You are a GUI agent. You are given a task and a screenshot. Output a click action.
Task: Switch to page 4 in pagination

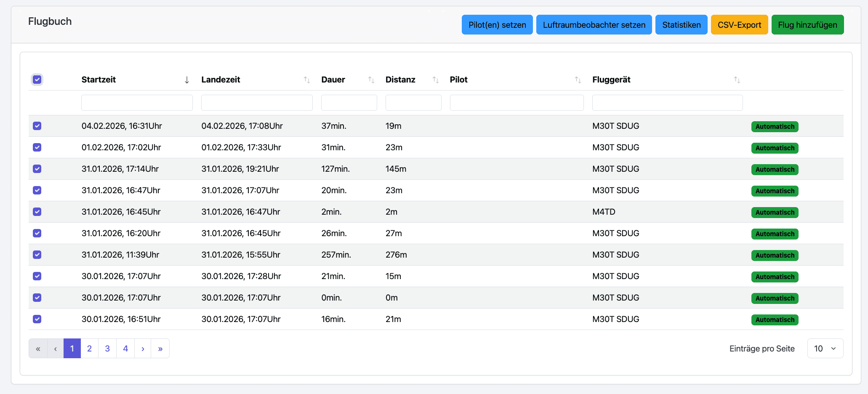coord(125,349)
